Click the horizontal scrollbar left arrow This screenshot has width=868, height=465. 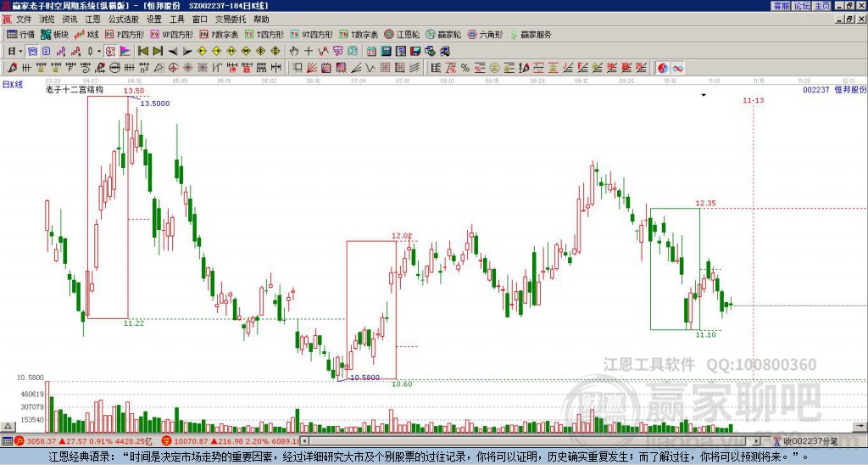pos(304,441)
